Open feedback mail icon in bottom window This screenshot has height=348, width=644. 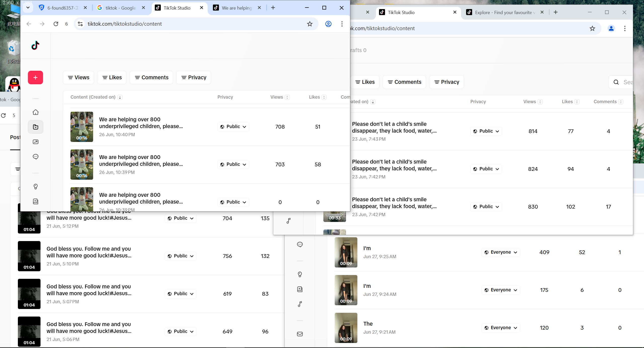coord(300,334)
